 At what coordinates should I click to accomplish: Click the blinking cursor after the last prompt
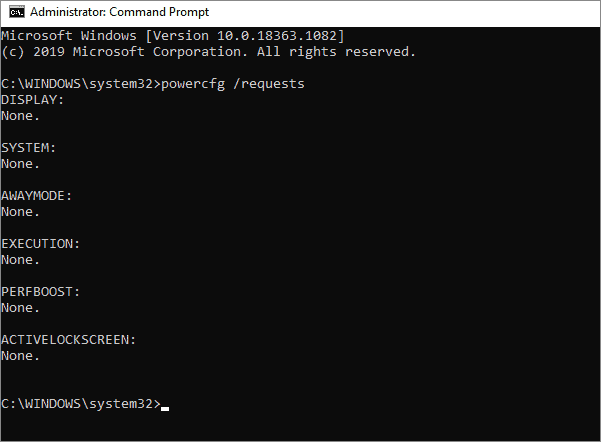click(x=165, y=409)
